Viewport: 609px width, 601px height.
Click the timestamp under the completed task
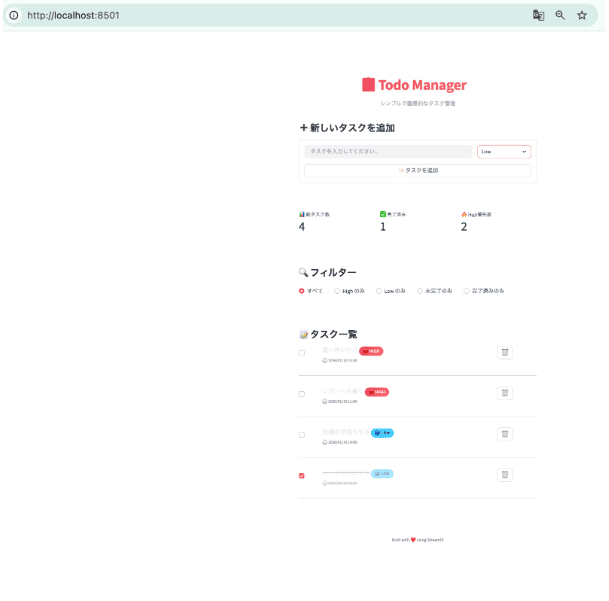click(343, 483)
